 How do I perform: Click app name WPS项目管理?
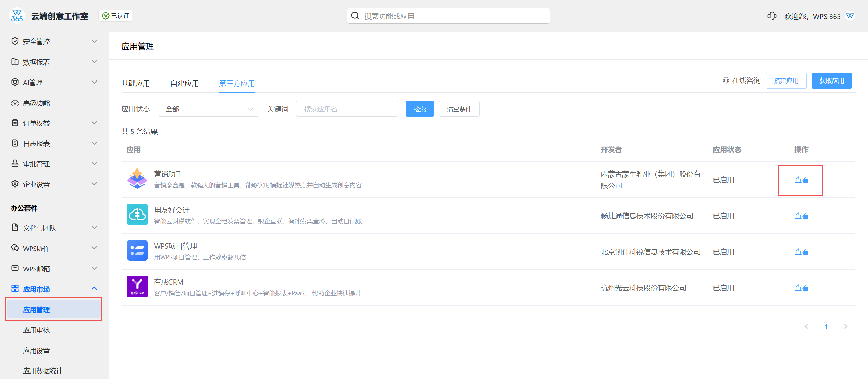(x=176, y=246)
